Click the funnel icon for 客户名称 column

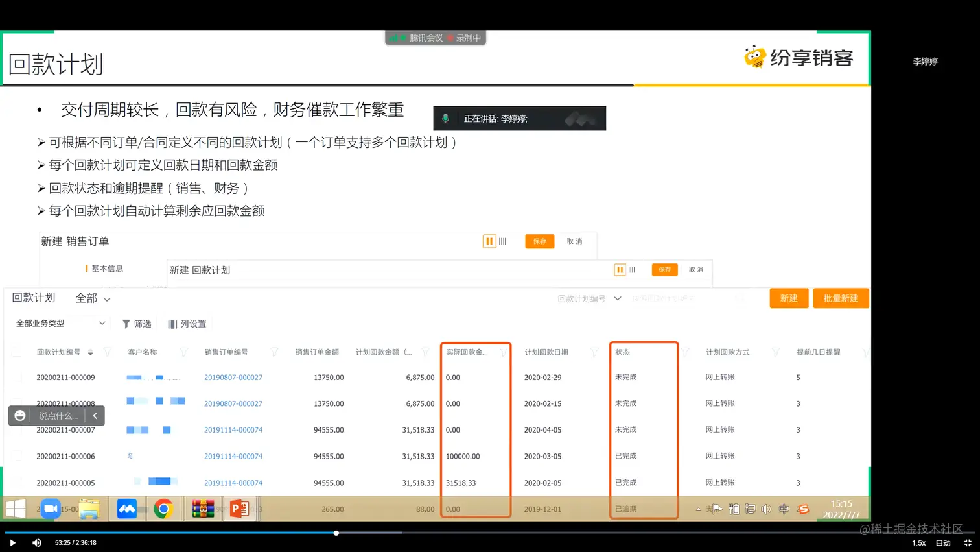(184, 352)
